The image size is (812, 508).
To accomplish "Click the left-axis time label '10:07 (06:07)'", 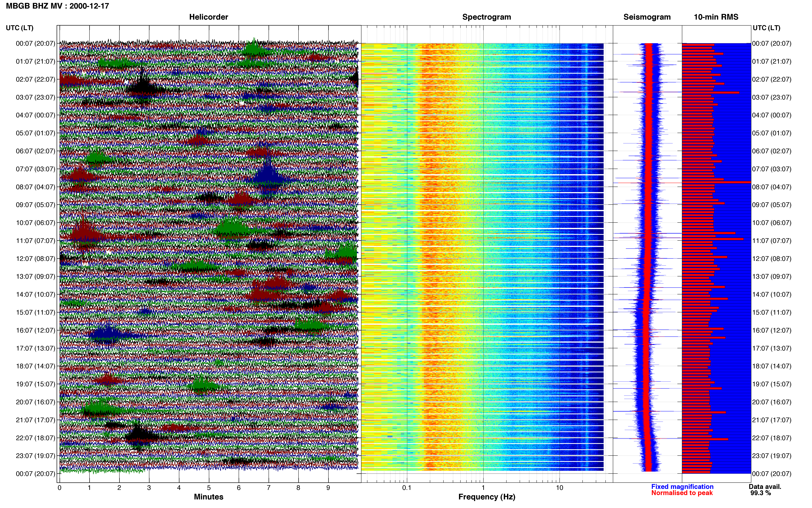I will 35,223.
